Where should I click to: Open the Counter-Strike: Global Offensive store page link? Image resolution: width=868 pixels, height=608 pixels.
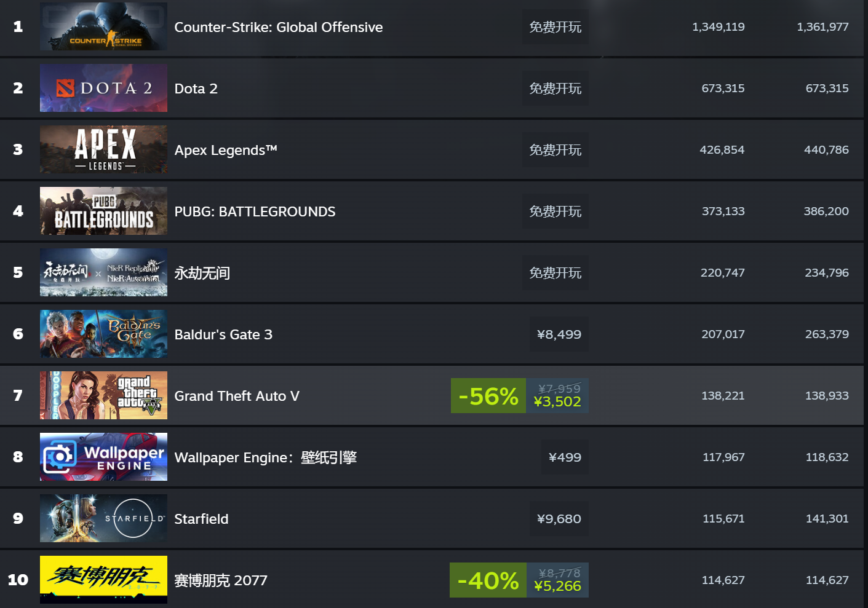(279, 26)
